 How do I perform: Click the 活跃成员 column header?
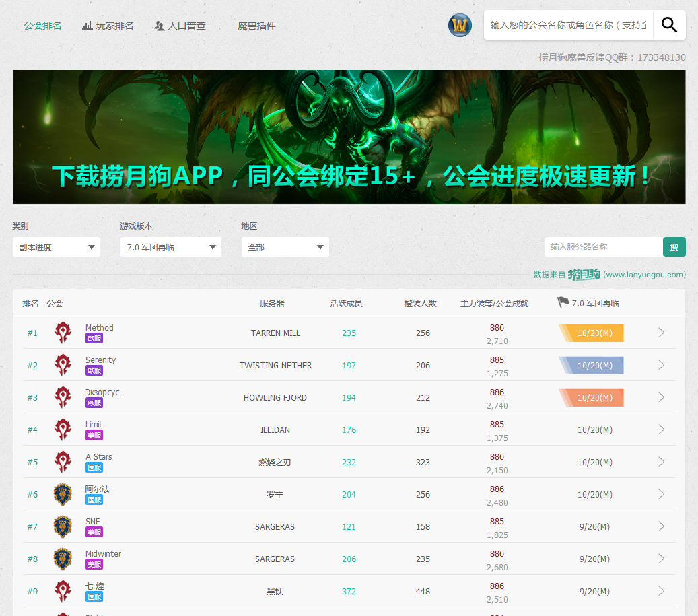click(x=346, y=303)
